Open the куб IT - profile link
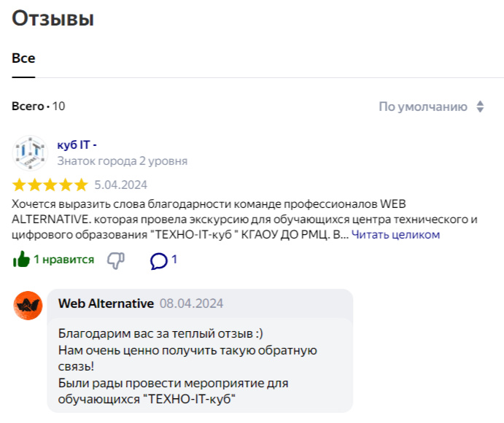504x423 pixels. coord(77,145)
